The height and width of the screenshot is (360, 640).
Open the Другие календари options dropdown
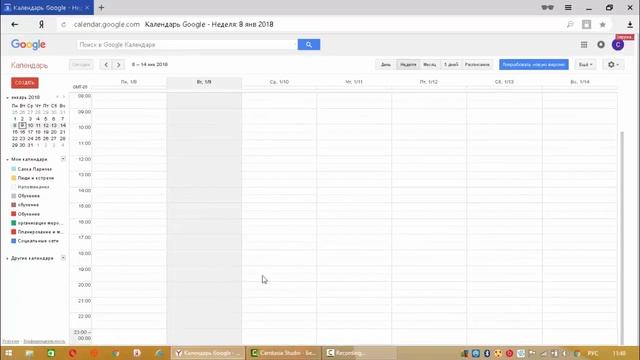[x=63, y=258]
